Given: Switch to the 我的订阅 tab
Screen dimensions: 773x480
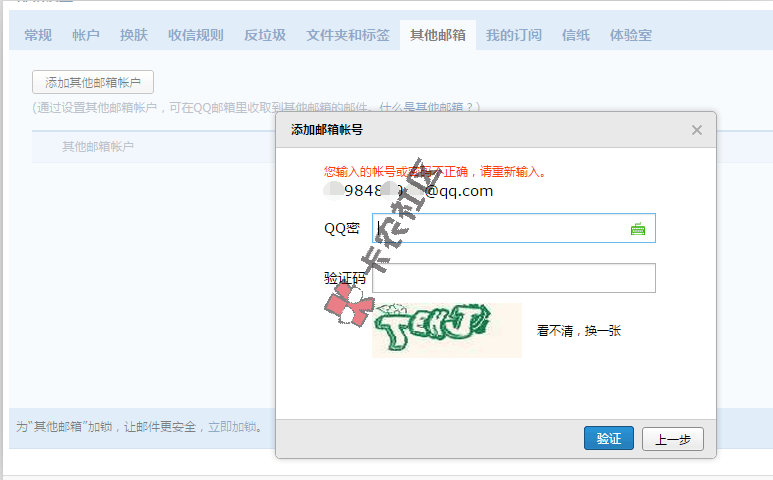Looking at the screenshot, I should 514,35.
